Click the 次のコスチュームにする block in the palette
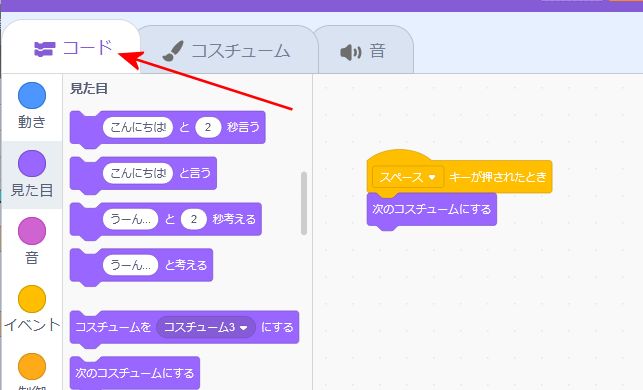643x390 pixels. (x=135, y=373)
